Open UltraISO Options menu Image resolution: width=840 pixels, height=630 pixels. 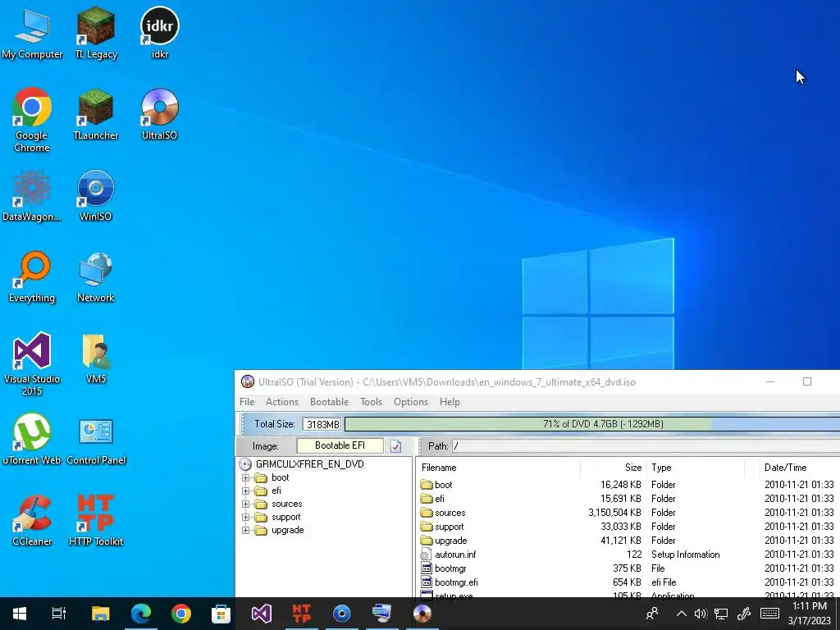coord(411,402)
